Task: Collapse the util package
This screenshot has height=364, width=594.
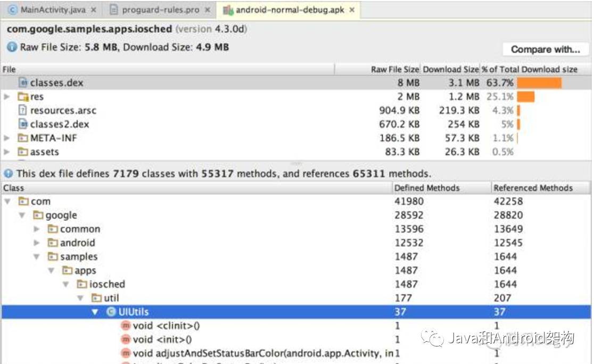Action: coord(80,298)
